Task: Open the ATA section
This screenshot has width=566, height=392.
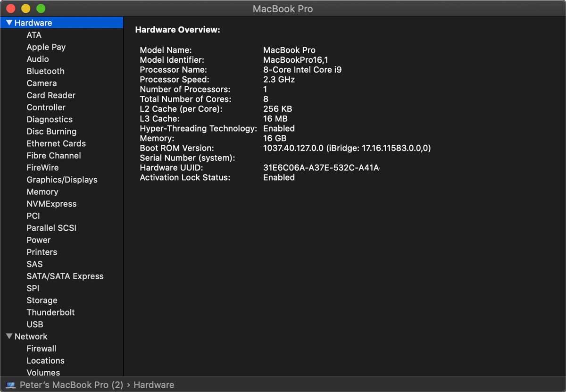Action: point(34,35)
